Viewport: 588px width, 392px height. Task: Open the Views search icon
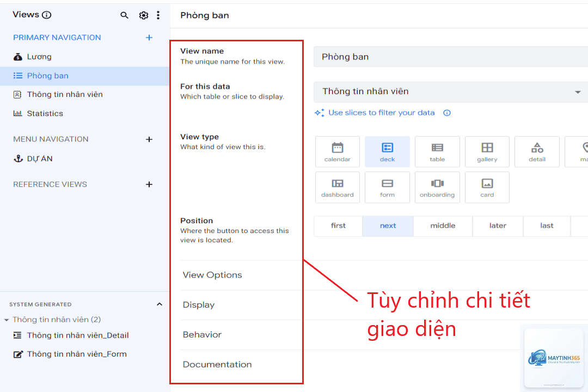[x=124, y=15]
